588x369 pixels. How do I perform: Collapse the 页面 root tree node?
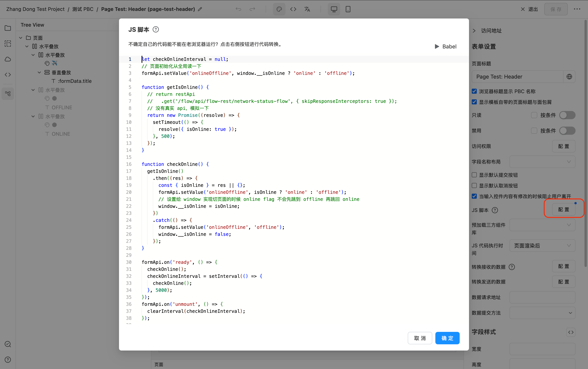(x=21, y=38)
